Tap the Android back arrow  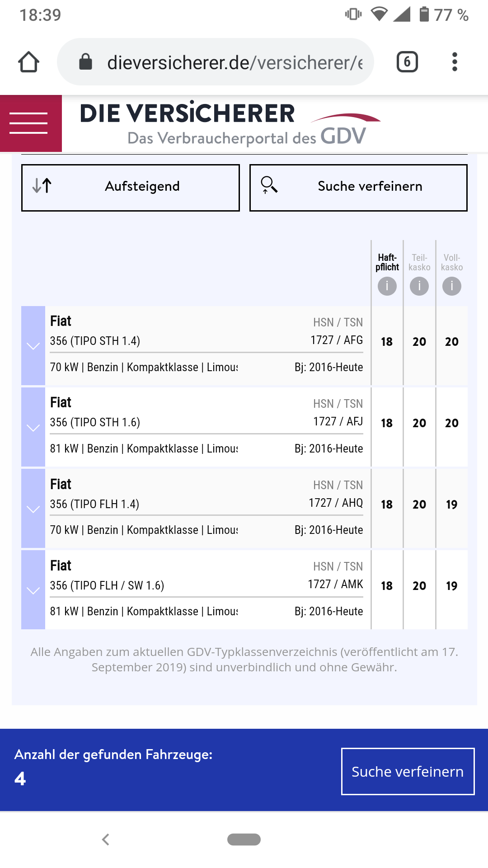(x=106, y=840)
